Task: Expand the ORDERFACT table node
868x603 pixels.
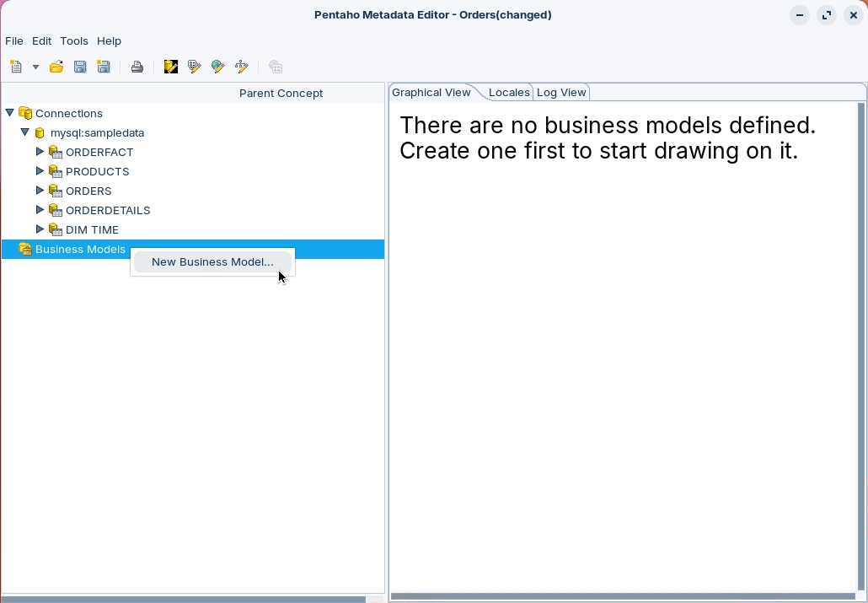Action: pos(40,152)
